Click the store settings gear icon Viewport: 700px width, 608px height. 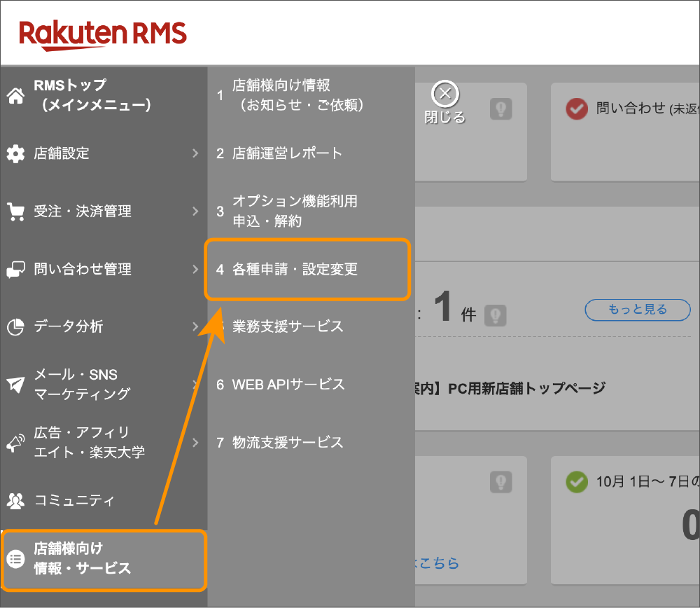pos(15,153)
